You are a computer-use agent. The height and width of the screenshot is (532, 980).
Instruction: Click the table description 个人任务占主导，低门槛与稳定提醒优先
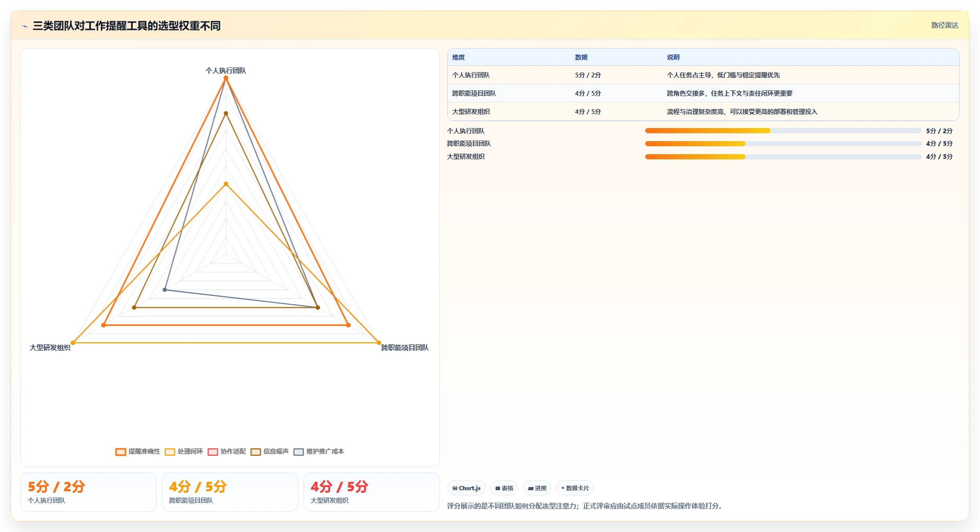point(723,75)
